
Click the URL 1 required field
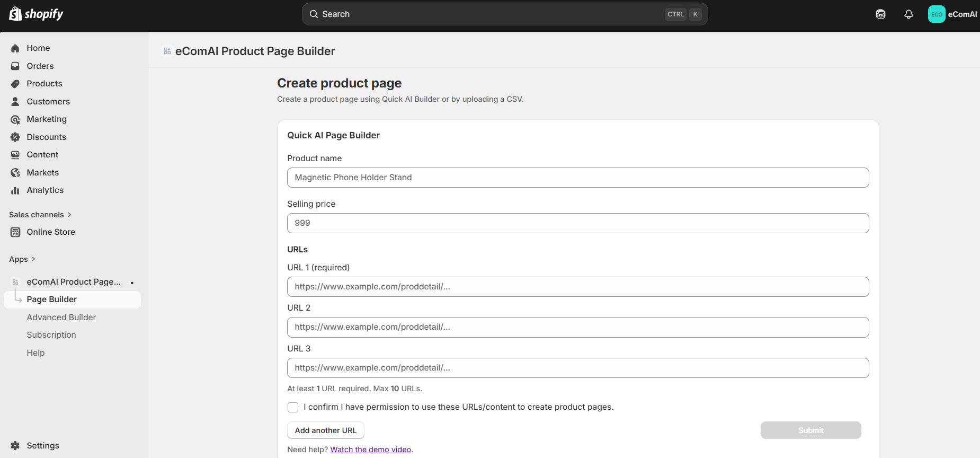pos(578,287)
